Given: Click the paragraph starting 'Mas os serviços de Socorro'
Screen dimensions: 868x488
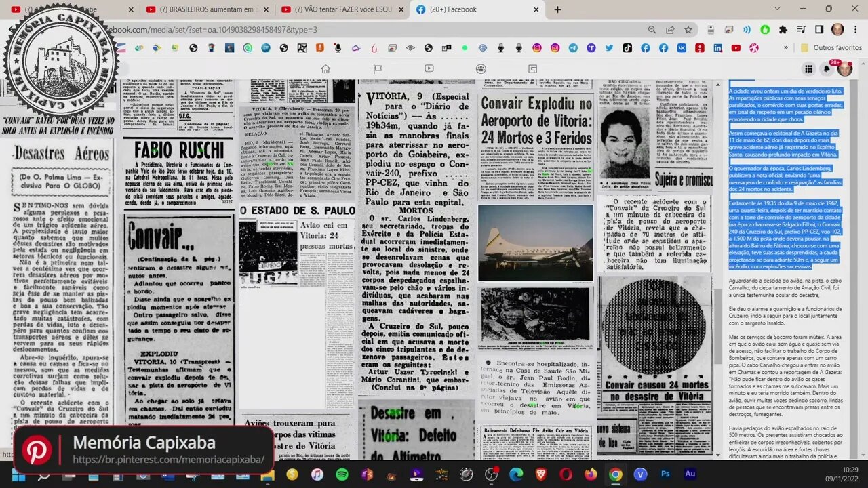Looking at the screenshot, I should pyautogui.click(x=785, y=375).
